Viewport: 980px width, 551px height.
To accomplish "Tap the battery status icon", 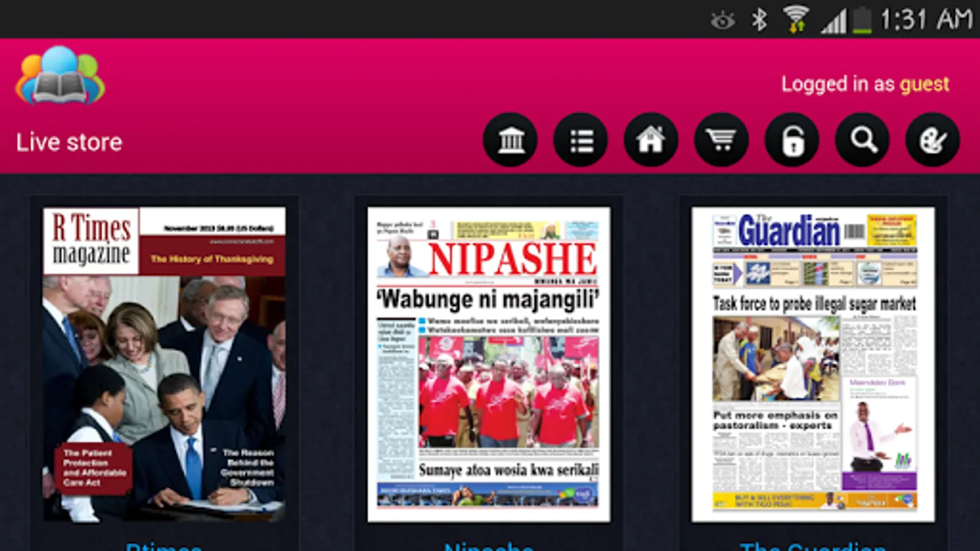I will [862, 20].
